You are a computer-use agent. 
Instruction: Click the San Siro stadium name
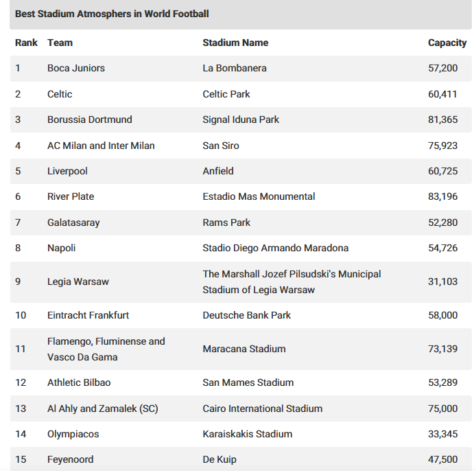221,146
